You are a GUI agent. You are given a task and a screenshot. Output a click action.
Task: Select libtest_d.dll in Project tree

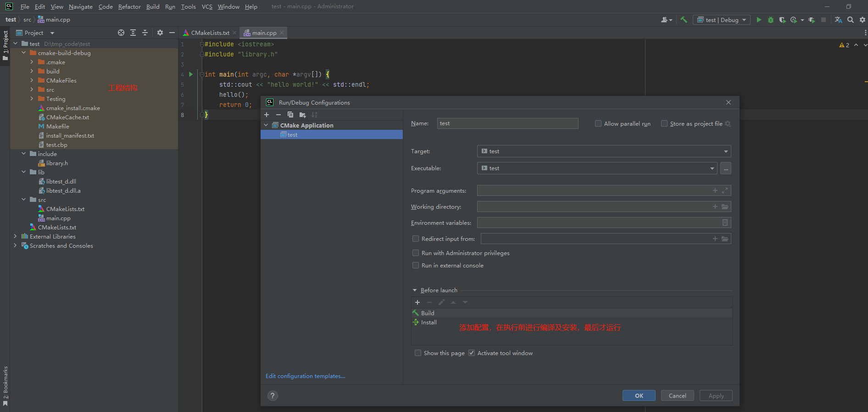pos(61,181)
